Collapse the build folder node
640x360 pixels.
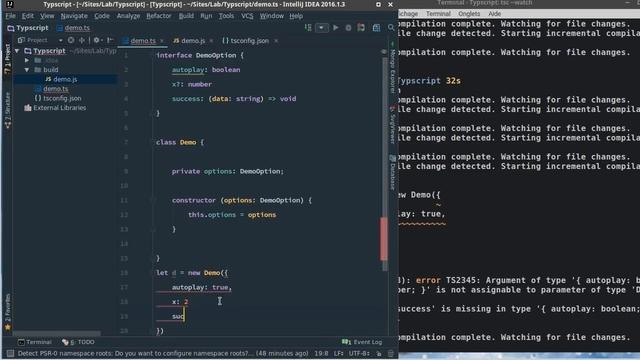coord(27,70)
